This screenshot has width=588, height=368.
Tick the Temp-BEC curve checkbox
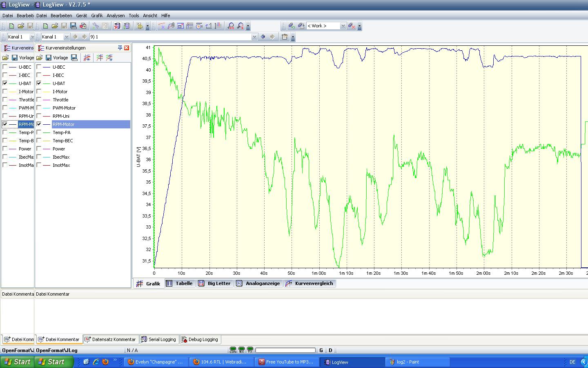click(x=39, y=141)
